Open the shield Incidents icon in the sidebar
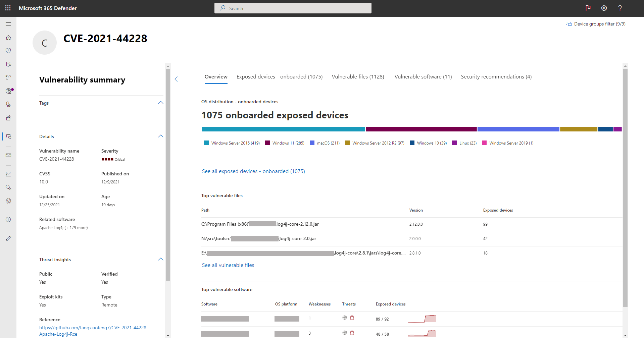This screenshot has height=338, width=644. (x=8, y=51)
